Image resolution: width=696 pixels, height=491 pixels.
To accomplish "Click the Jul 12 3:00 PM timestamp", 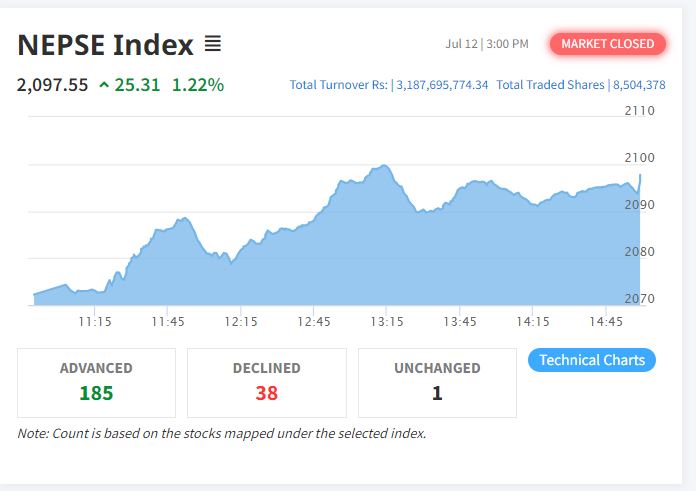I will [487, 44].
